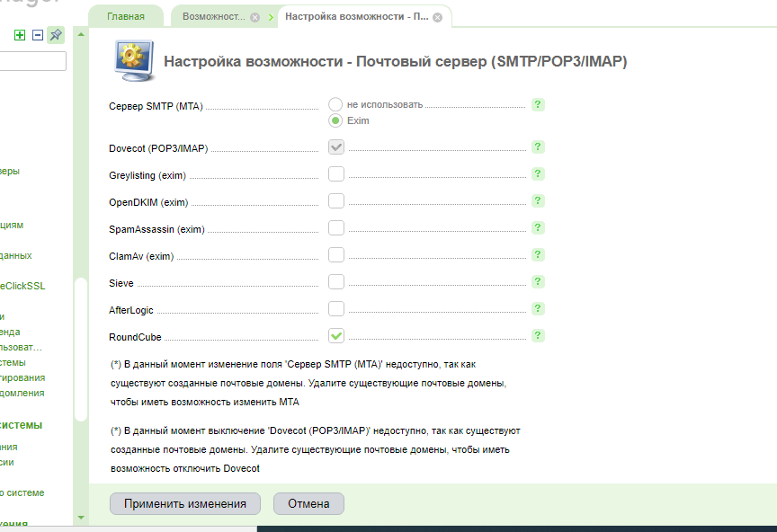Screen dimensions: 777x532
Task: Close the Возможности tab with its x icon
Action: pos(255,17)
